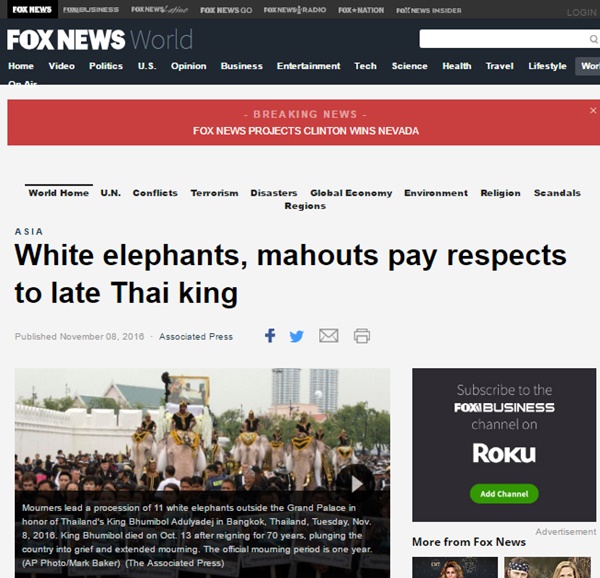Expand the Regions submenu
The image size is (600, 578).
click(305, 206)
